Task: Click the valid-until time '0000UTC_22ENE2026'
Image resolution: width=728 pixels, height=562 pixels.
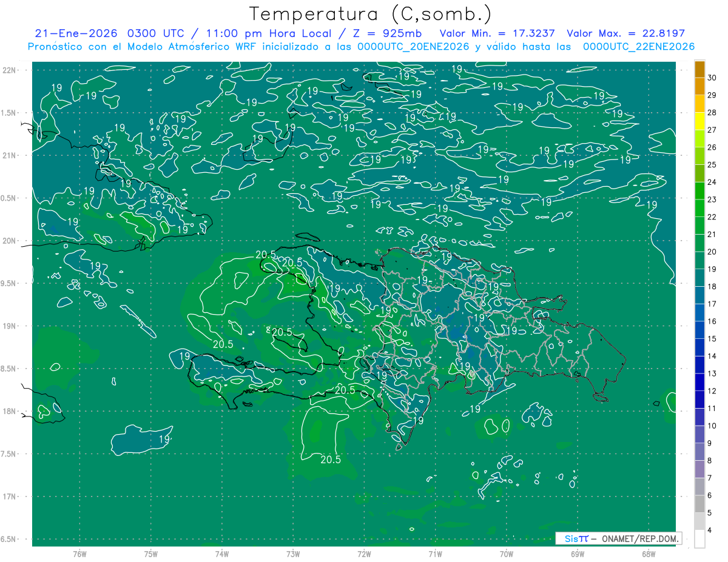Action: click(639, 47)
